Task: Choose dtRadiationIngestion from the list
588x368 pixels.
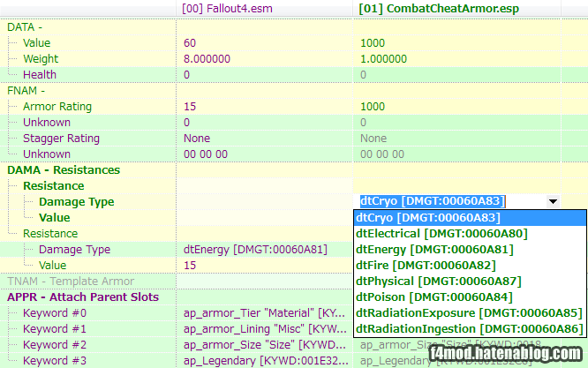Action: 470,328
